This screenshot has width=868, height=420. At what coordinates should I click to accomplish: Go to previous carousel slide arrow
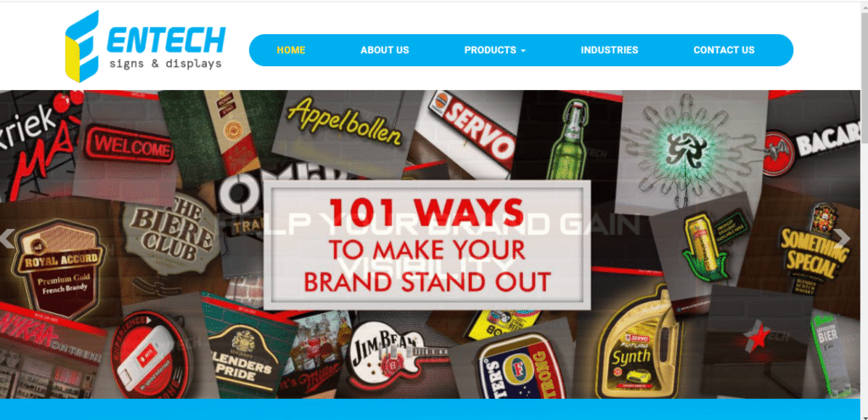click(x=7, y=238)
